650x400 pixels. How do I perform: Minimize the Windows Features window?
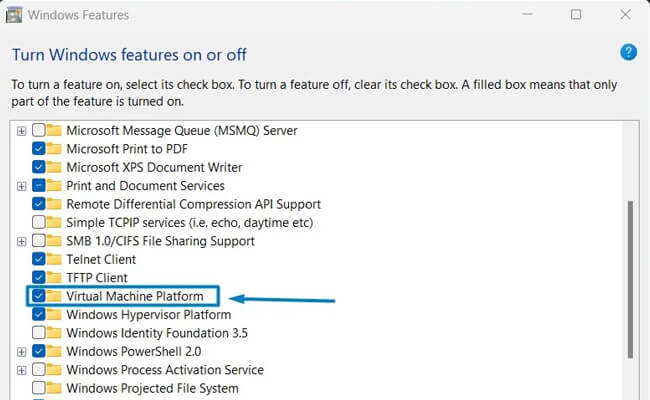click(527, 15)
